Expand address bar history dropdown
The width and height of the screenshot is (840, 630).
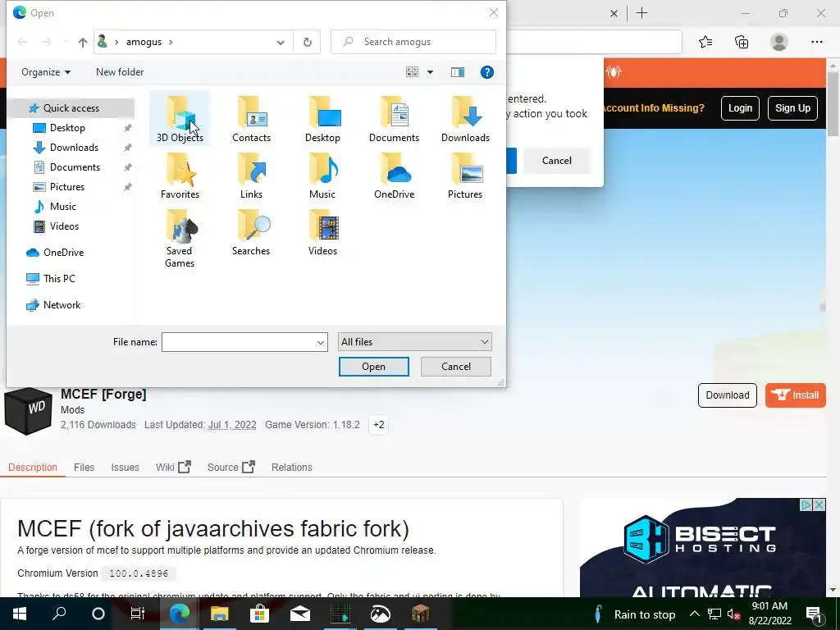(281, 43)
